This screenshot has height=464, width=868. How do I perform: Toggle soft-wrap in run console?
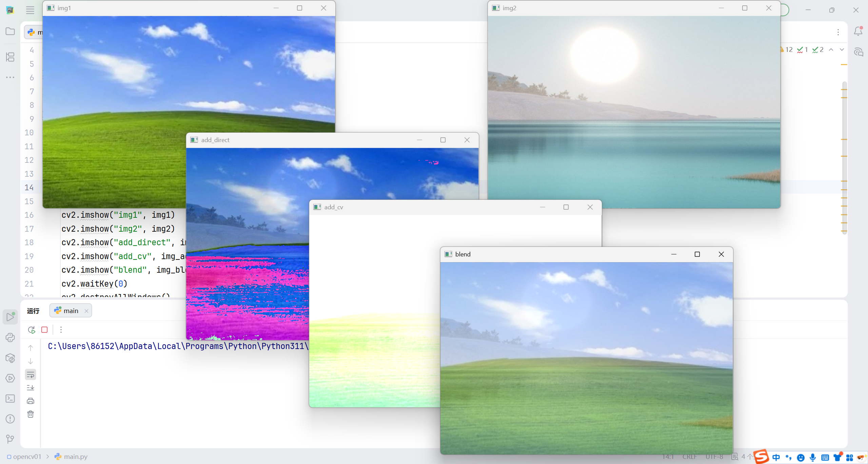31,374
